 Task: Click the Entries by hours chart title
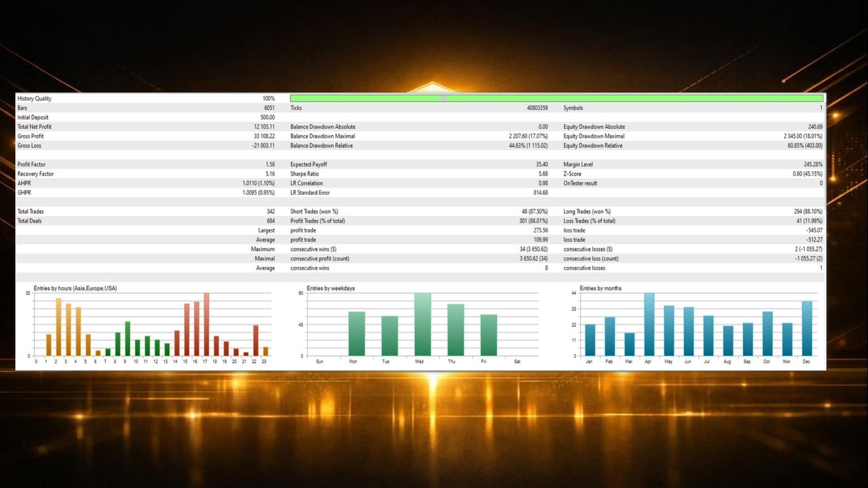click(75, 288)
